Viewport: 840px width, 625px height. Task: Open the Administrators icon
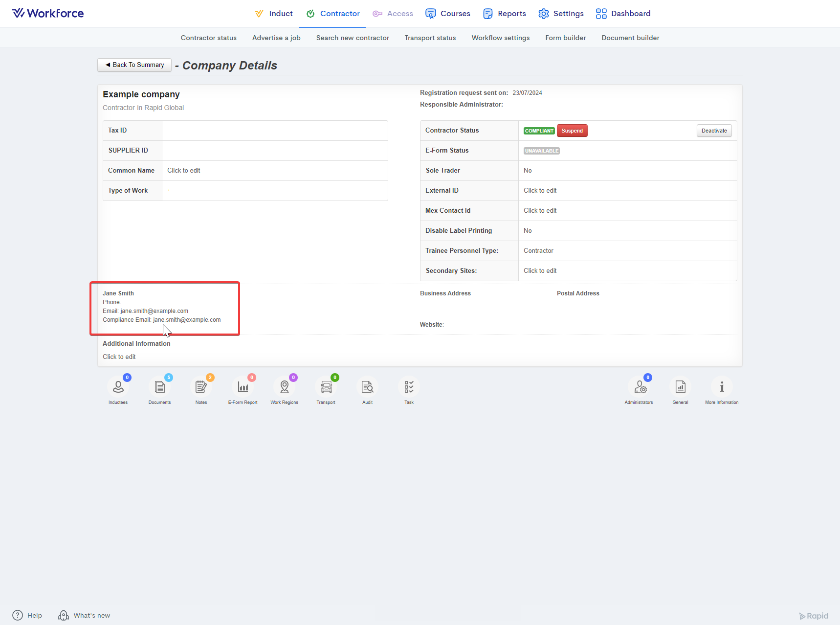[x=639, y=387]
